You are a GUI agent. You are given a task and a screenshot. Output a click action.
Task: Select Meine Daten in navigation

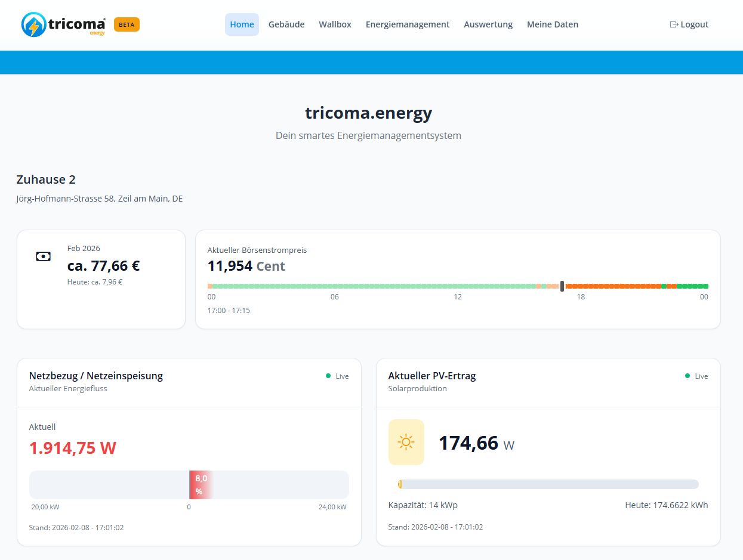(552, 24)
